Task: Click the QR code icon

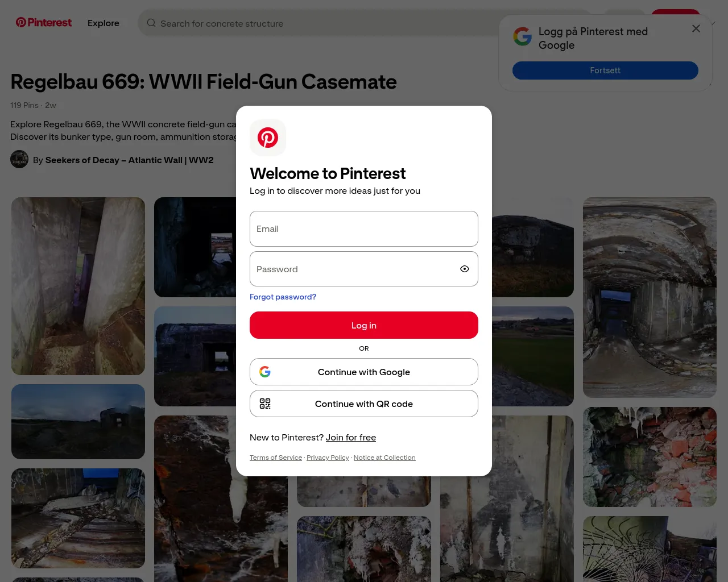Action: pos(265,404)
